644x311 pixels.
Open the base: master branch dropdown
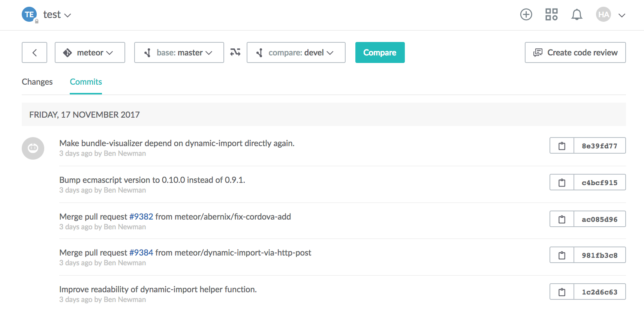click(x=179, y=52)
